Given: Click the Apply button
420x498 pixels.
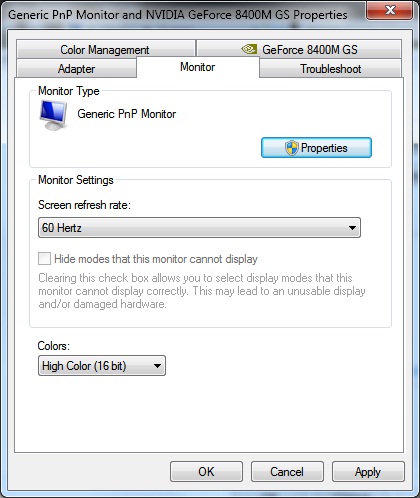Looking at the screenshot, I should tap(368, 472).
